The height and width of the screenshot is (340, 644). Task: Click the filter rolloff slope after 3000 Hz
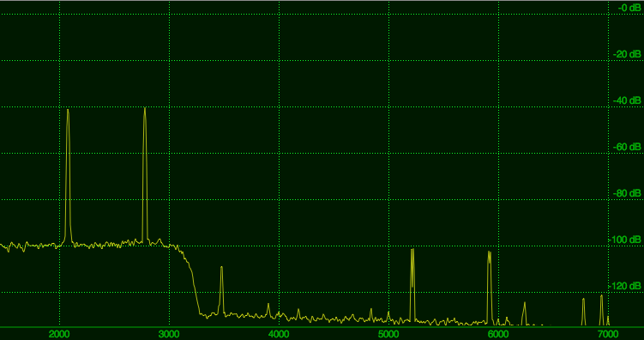click(190, 280)
